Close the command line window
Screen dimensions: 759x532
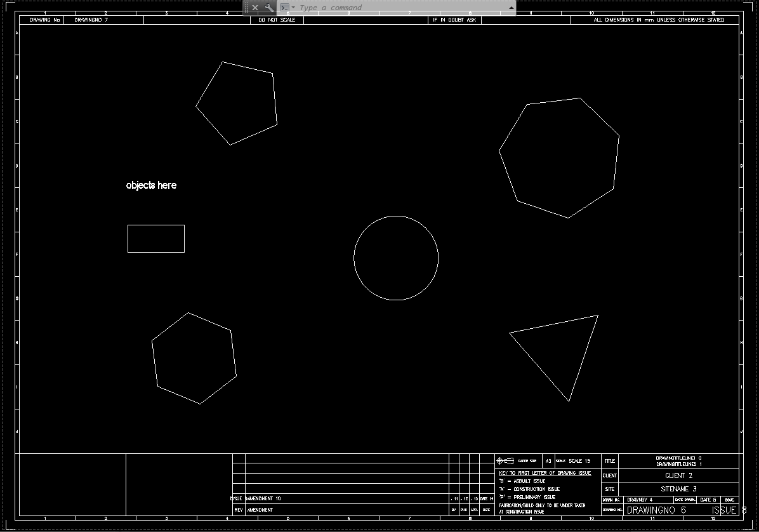[255, 8]
